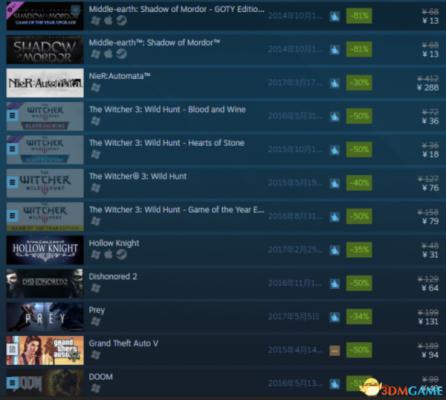446x400 pixels.
Task: Click the ¥ 131 price of Prey
Action: point(428,321)
